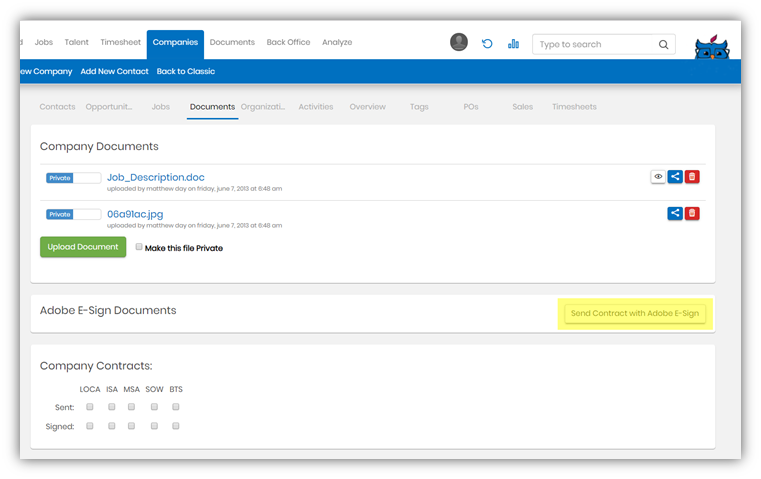761x479 pixels.
Task: Focus the Type to search field
Action: coord(604,44)
